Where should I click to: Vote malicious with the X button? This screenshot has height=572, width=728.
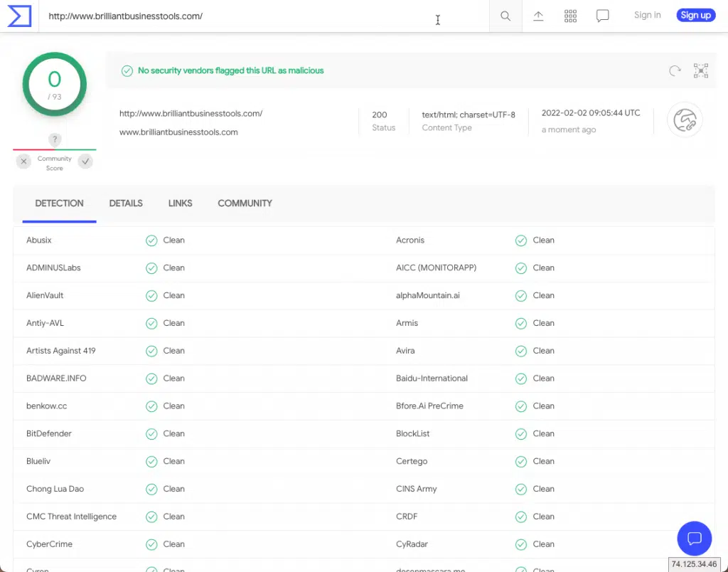(x=23, y=161)
